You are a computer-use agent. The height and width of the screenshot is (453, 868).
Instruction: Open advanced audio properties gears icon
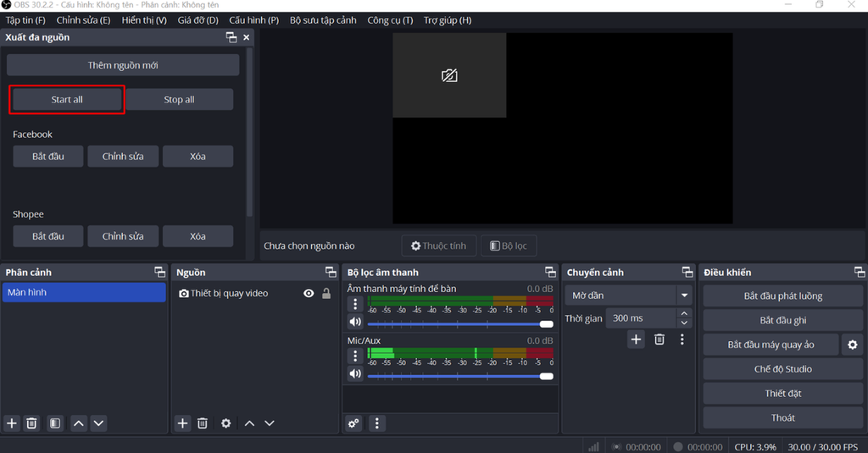[x=353, y=423]
